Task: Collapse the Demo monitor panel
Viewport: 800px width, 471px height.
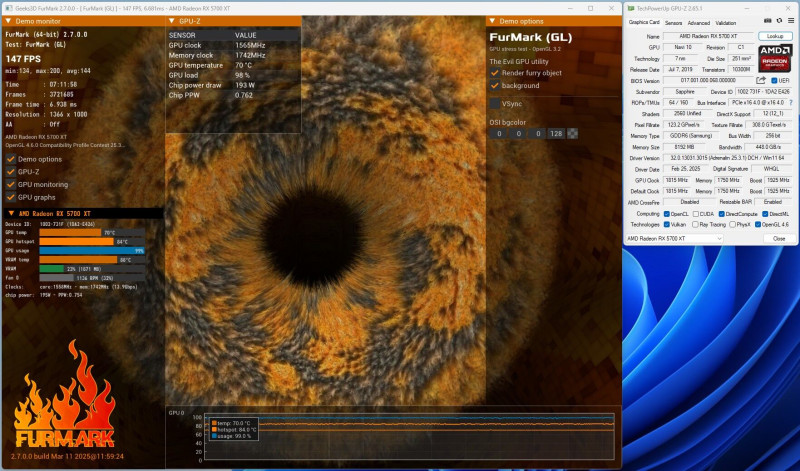Action: (x=8, y=21)
